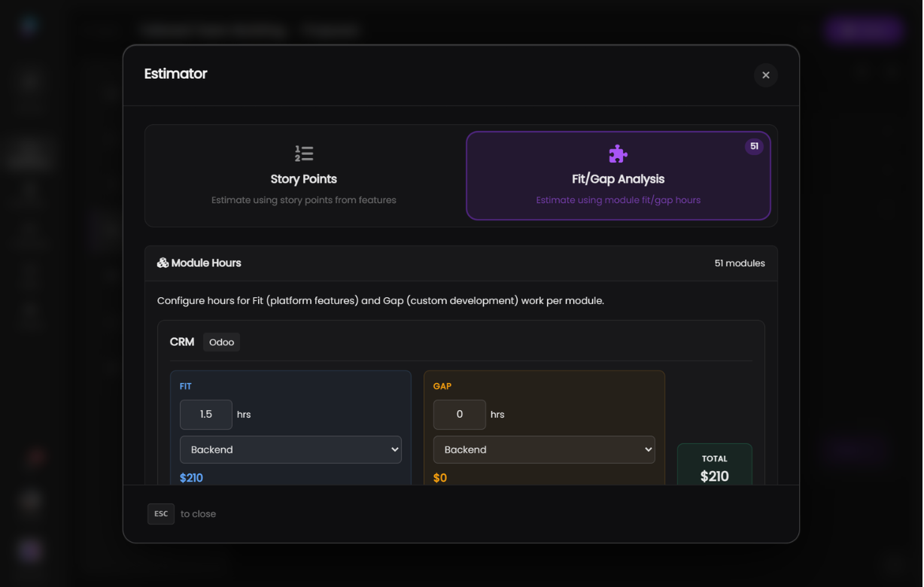This screenshot has width=924, height=587.
Task: Switch to the Story Points estimation tab
Action: [304, 179]
